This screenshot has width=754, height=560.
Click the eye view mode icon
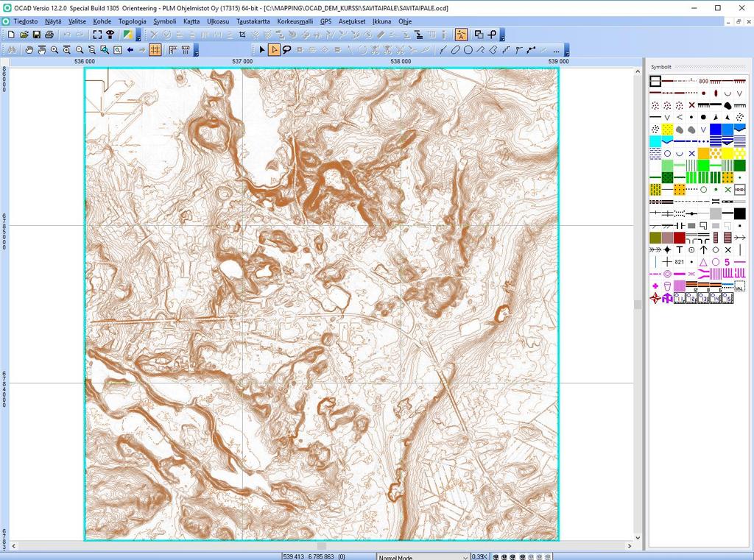(x=110, y=35)
